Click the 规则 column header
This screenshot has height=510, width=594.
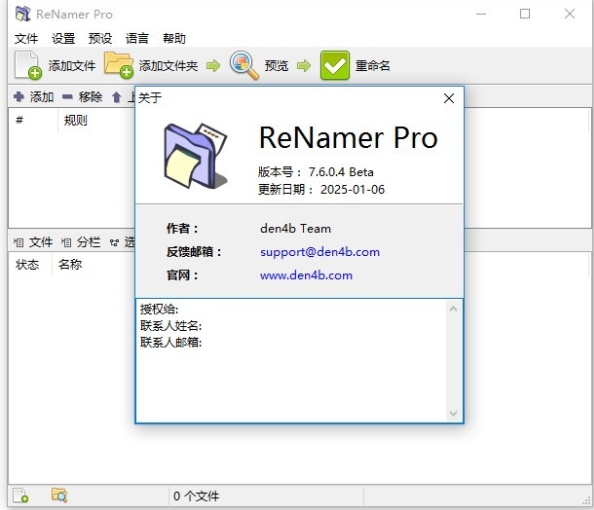tap(75, 120)
